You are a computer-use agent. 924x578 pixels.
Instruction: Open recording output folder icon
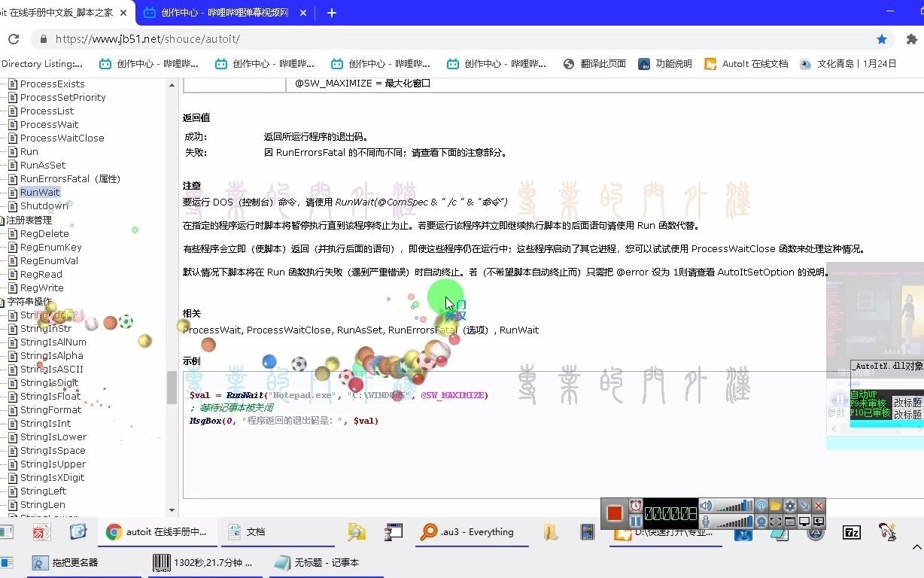click(775, 506)
